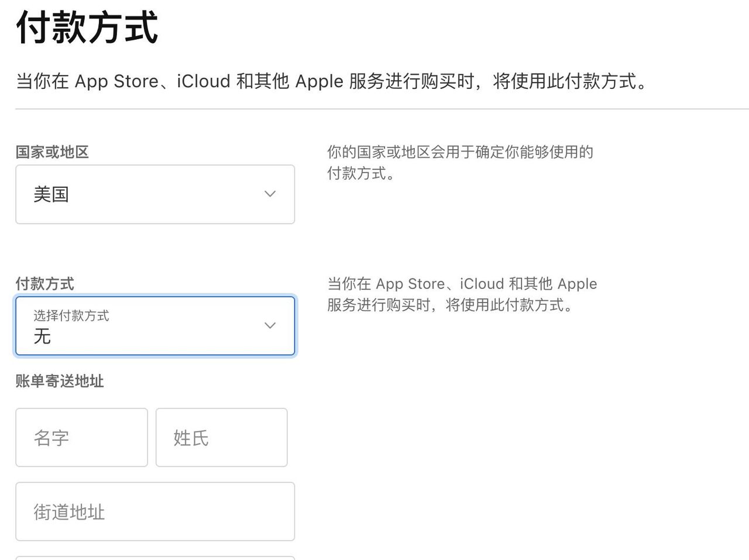Click the chevron arrow in the 美国 selector
The width and height of the screenshot is (749, 560).
coord(270,194)
